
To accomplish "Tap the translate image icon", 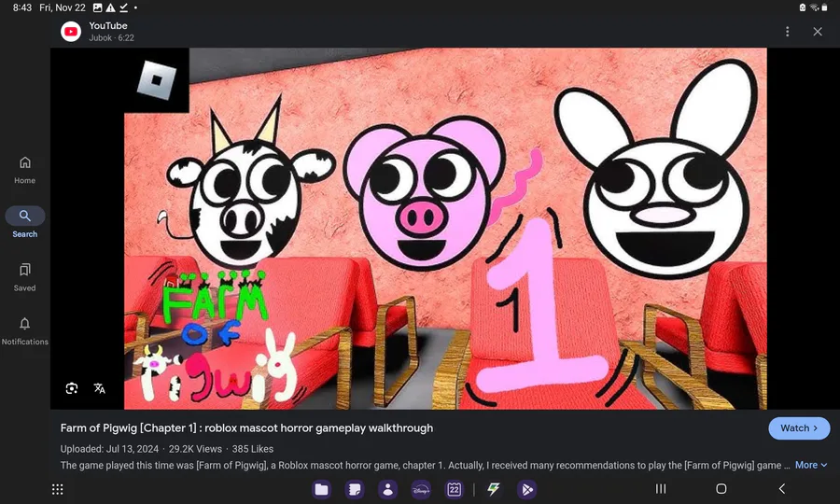I will 99,388.
